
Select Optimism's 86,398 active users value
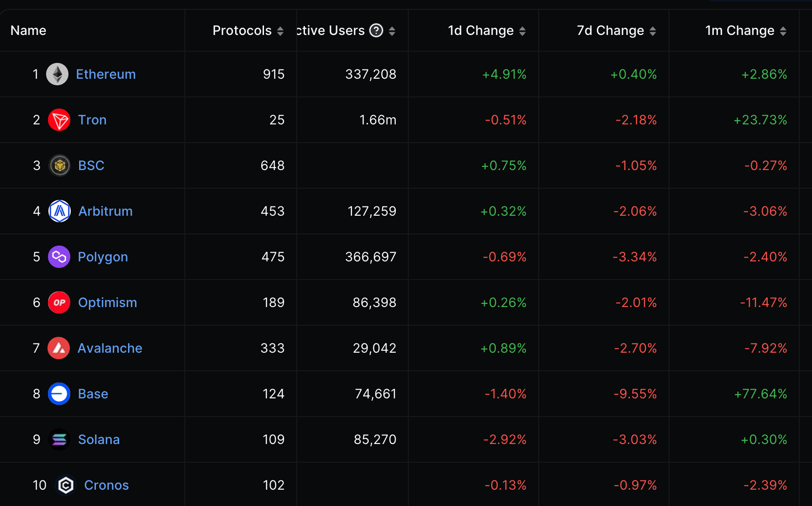pos(374,302)
